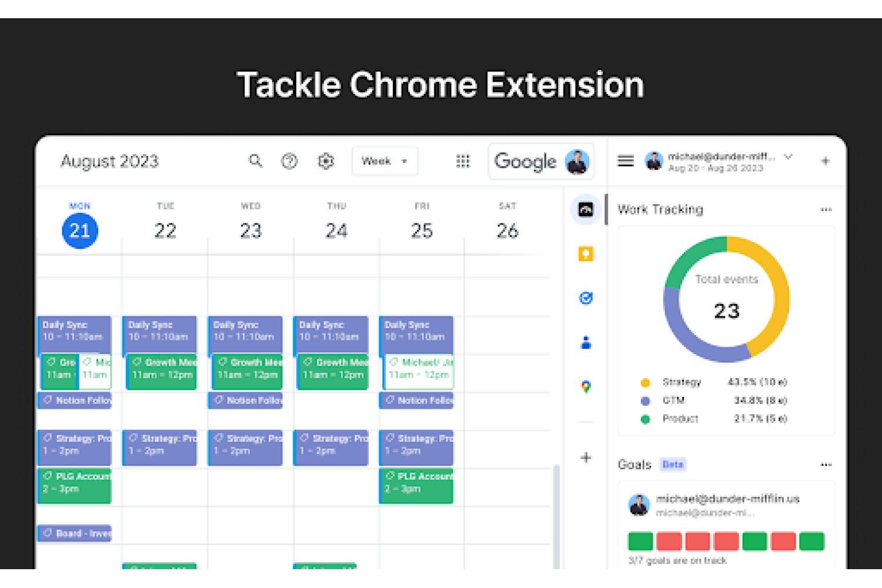The height and width of the screenshot is (588, 882).
Task: Open Monday's Strategy 1-2pm event
Action: click(75, 447)
